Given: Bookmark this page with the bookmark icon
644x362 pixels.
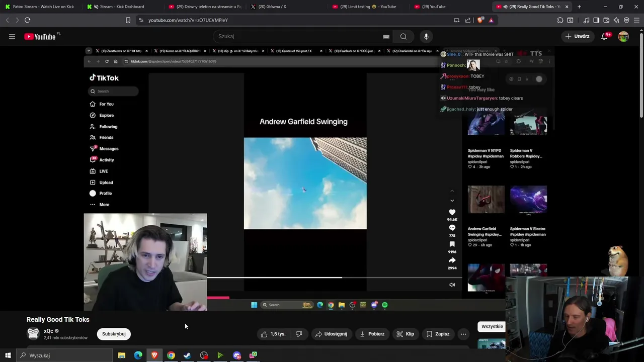Looking at the screenshot, I should pos(128,20).
